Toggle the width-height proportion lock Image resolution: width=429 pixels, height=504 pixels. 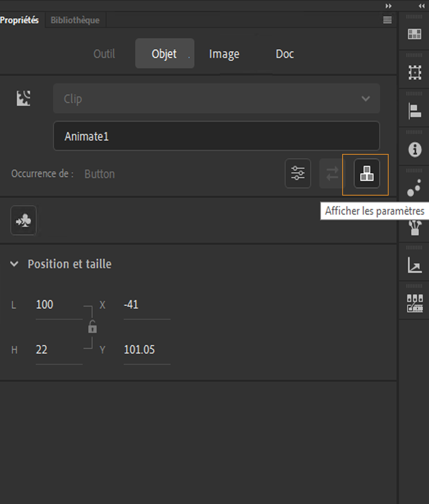92,327
